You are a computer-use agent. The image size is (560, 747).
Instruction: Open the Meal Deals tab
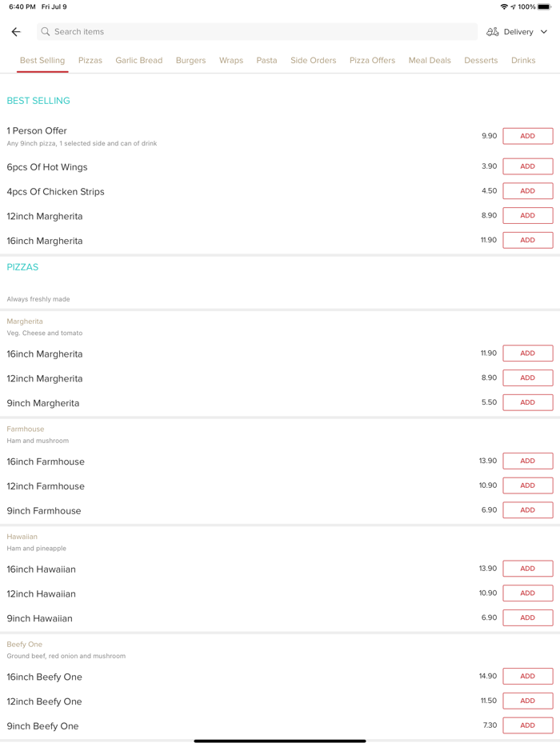(x=430, y=61)
